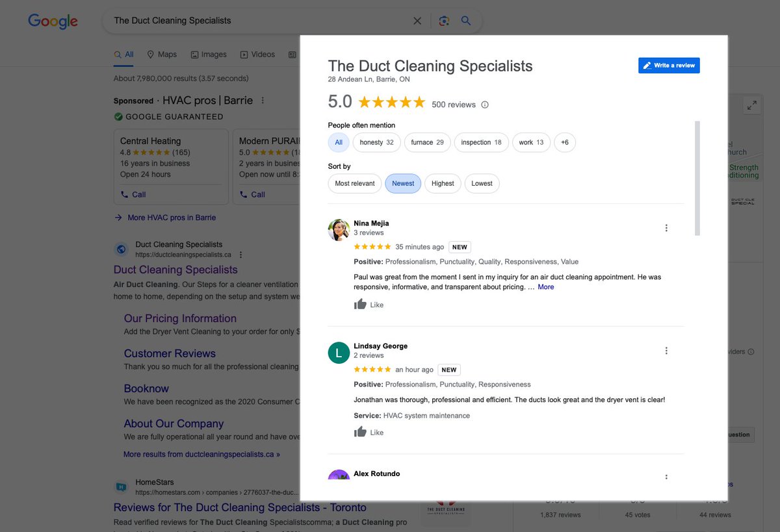Open reviewer name Alex Rotundo
The image size is (780, 532).
pyautogui.click(x=377, y=474)
